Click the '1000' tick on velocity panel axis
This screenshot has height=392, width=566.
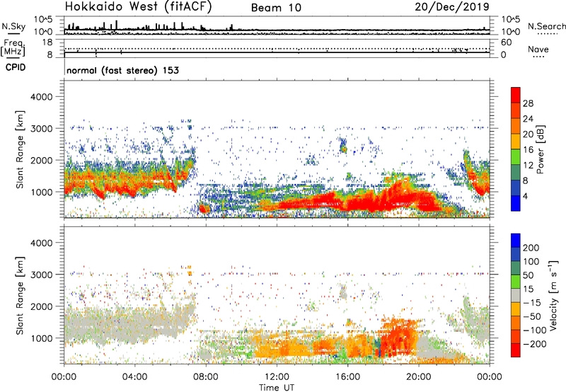tap(42, 338)
